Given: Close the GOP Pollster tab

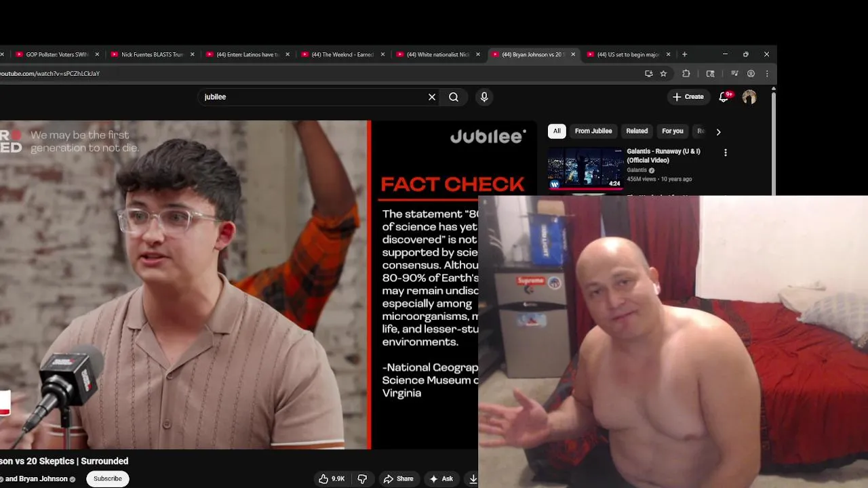Looking at the screenshot, I should [97, 54].
